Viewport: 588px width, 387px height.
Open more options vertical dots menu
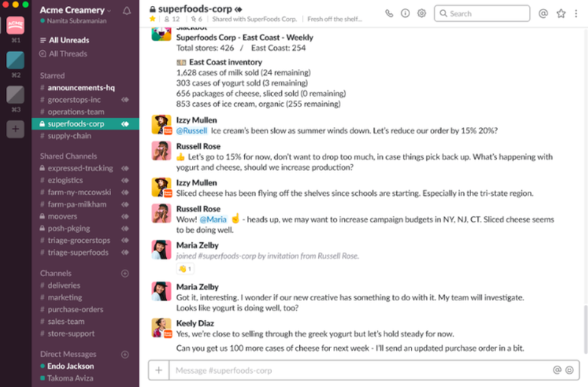pyautogui.click(x=576, y=14)
